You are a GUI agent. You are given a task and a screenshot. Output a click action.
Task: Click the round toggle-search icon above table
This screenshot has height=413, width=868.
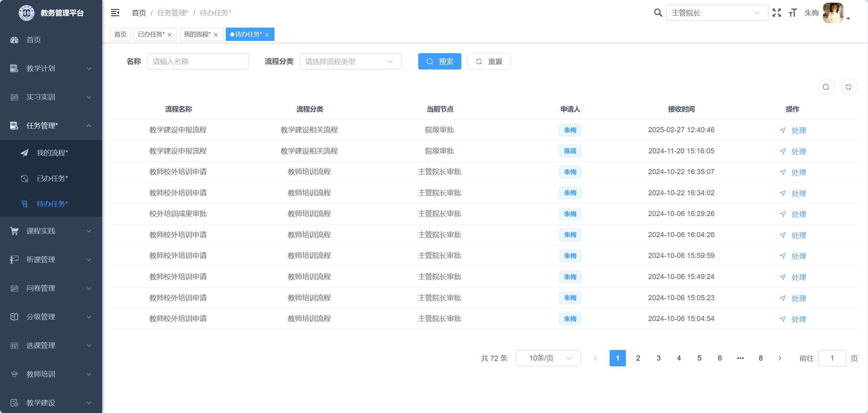826,87
